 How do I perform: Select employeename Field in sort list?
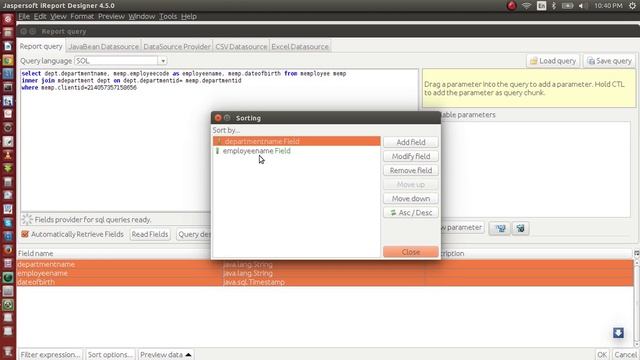297,151
